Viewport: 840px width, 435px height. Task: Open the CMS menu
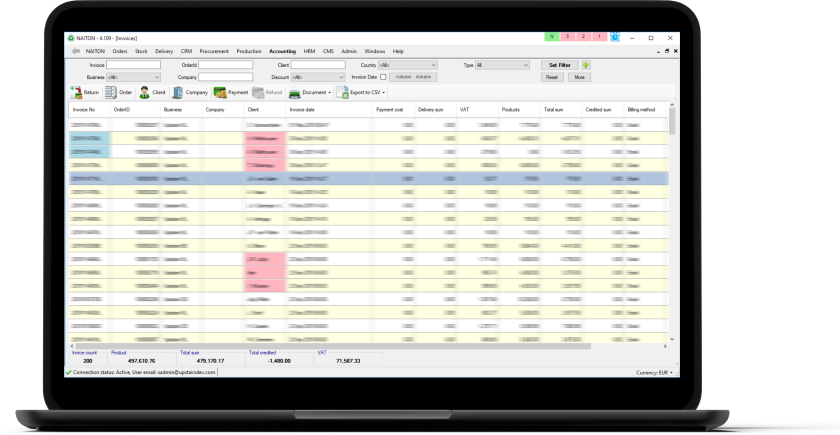coord(328,51)
